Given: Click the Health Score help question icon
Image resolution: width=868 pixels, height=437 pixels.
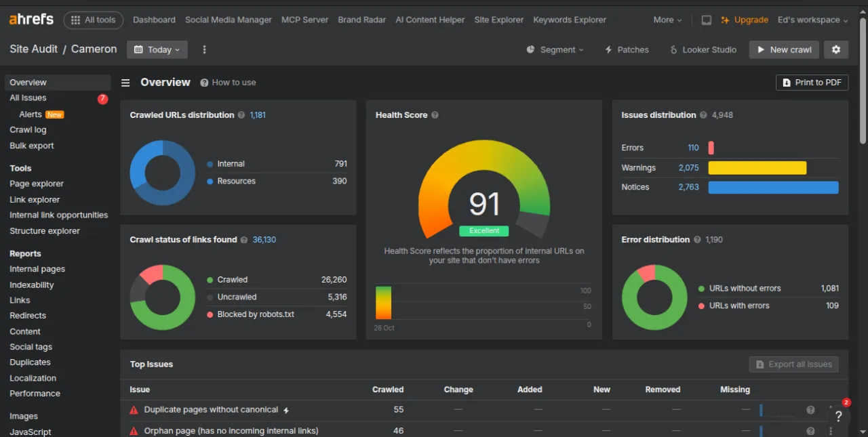Looking at the screenshot, I should (x=435, y=115).
